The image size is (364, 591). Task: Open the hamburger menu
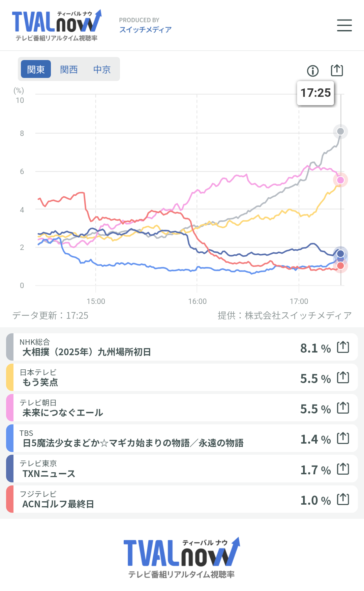tap(344, 25)
